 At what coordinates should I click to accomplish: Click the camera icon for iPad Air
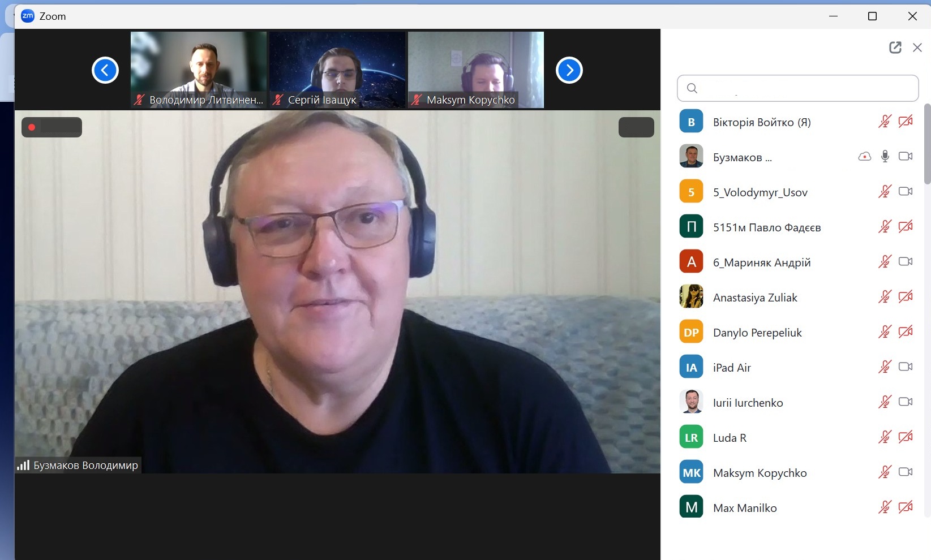tap(906, 367)
